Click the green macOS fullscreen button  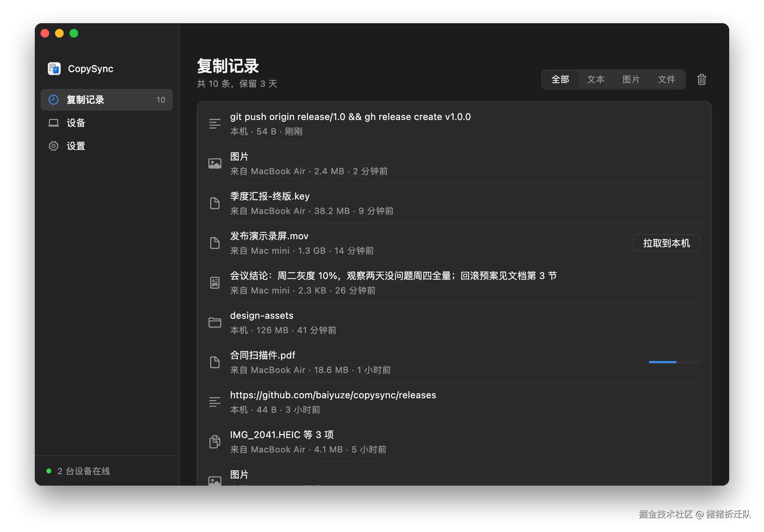coord(74,33)
